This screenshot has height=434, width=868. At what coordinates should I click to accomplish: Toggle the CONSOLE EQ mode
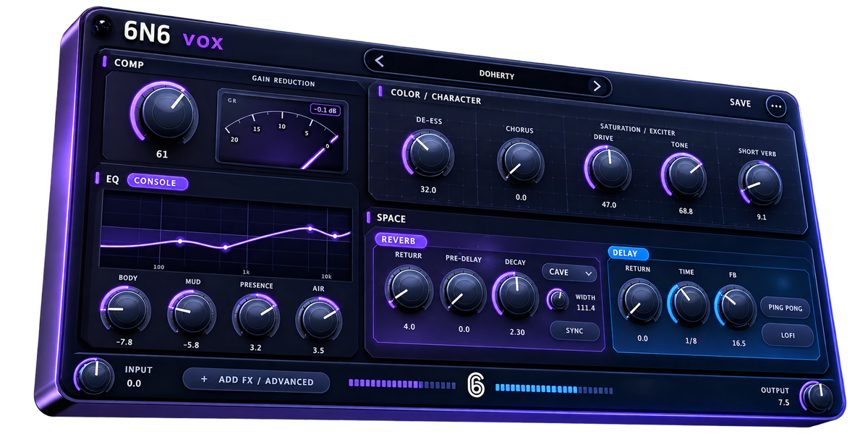(157, 182)
